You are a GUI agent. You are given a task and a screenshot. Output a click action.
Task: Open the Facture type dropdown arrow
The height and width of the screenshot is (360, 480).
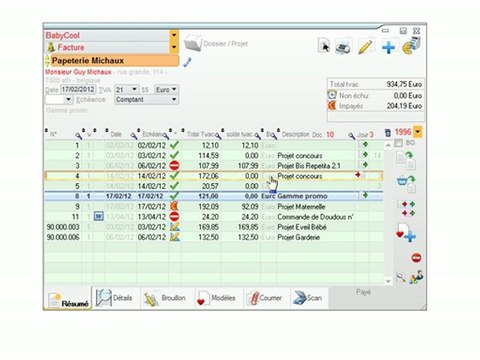(x=174, y=47)
